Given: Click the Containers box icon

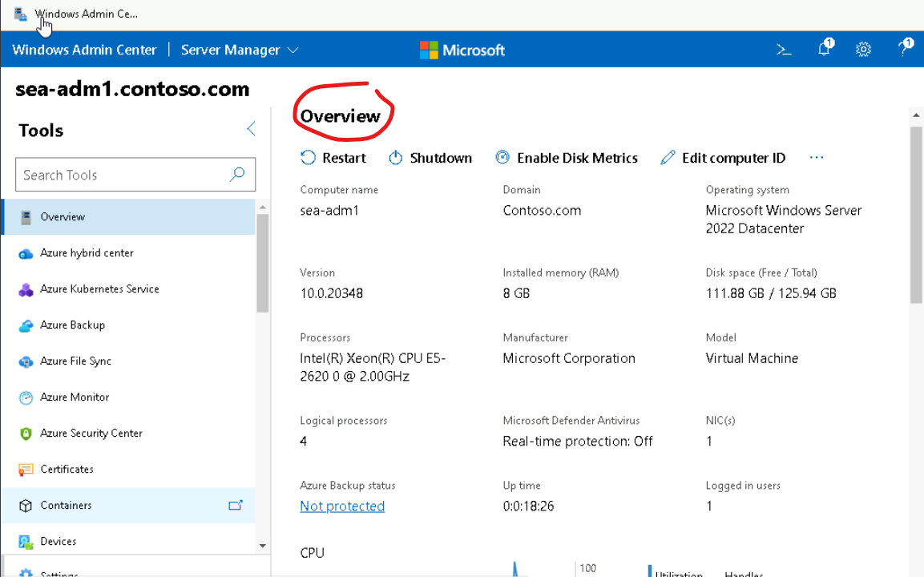Looking at the screenshot, I should click(x=26, y=506).
